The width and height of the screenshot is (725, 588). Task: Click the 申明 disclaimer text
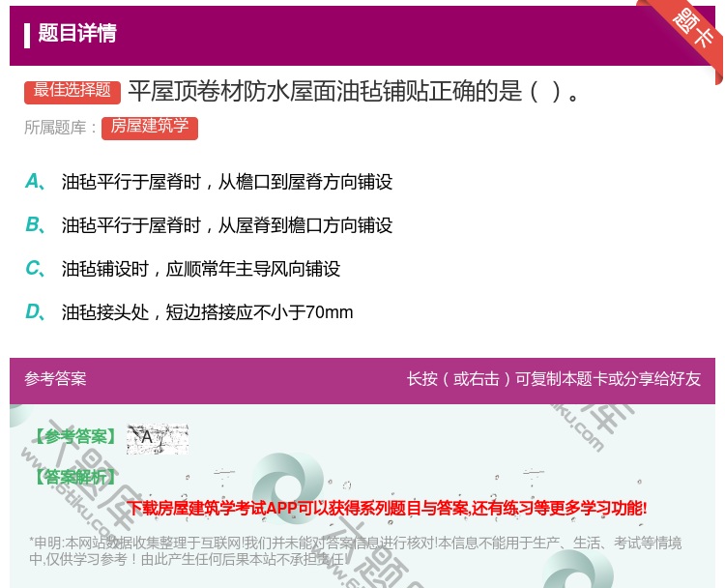pyautogui.click(x=355, y=551)
